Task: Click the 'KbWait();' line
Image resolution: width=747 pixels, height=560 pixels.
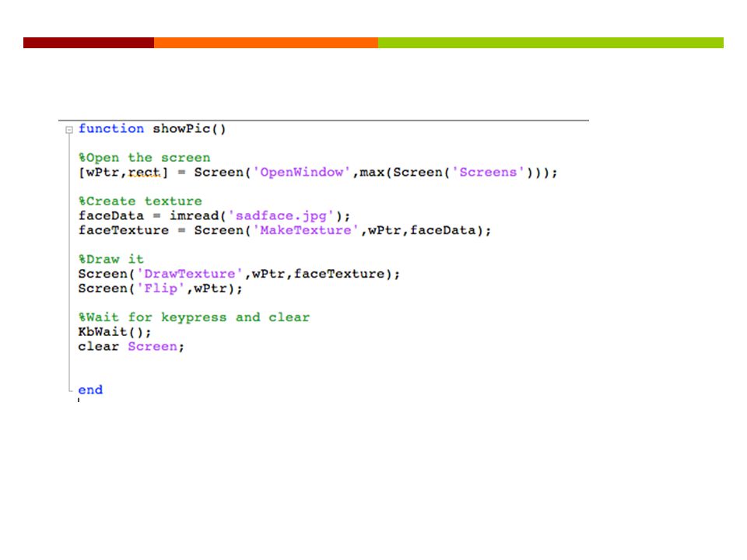Action: pyautogui.click(x=115, y=332)
